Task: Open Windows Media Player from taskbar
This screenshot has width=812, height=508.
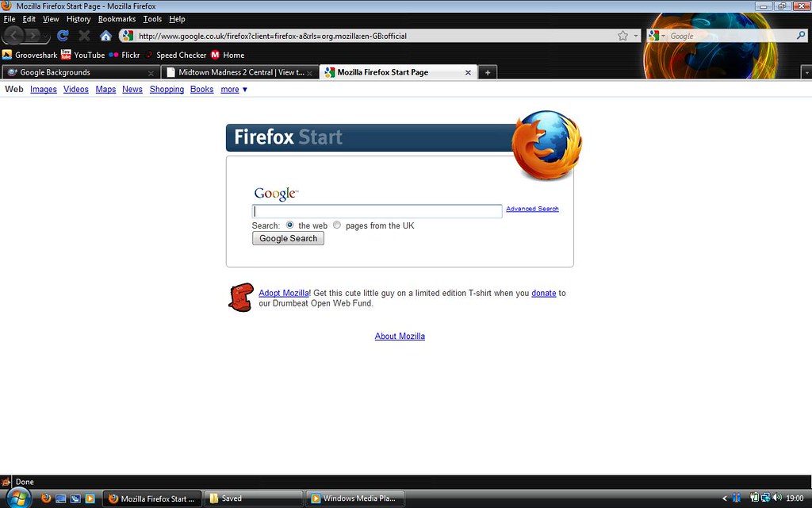Action: click(x=355, y=498)
